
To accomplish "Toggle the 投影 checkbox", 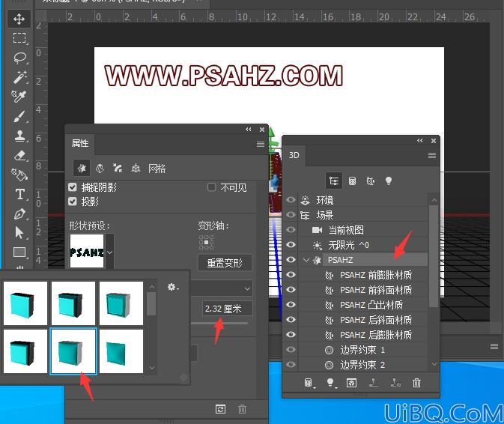I will (x=73, y=202).
